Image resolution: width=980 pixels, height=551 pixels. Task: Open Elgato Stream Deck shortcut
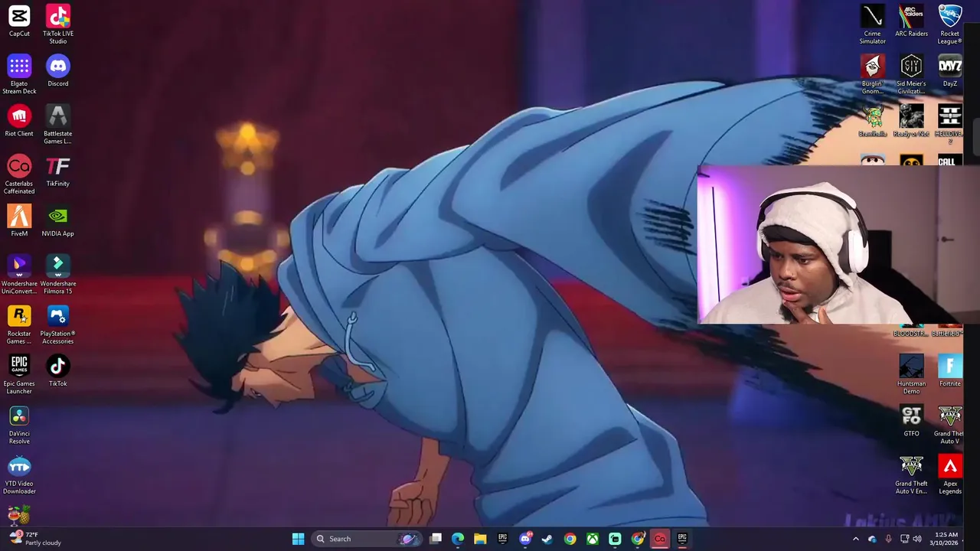tap(19, 73)
